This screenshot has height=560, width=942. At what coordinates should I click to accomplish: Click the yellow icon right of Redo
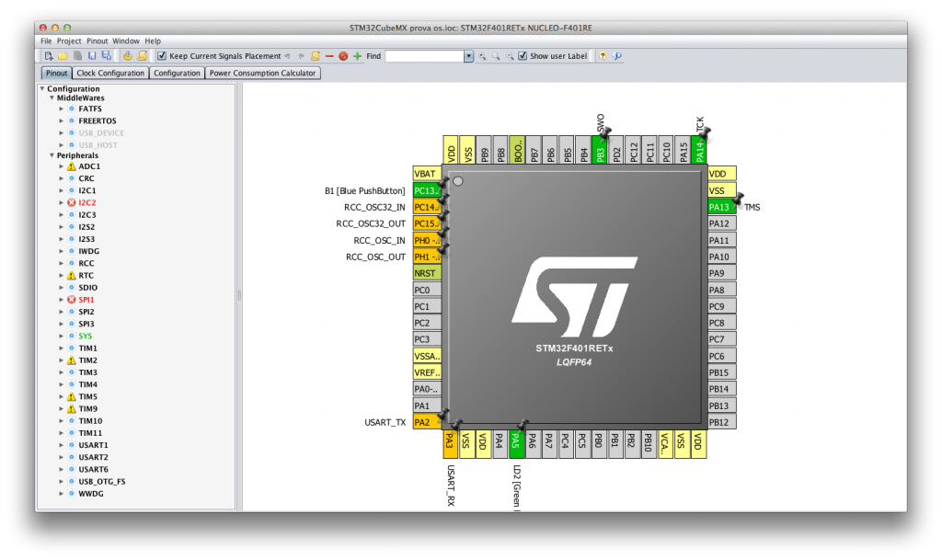pyautogui.click(x=316, y=56)
